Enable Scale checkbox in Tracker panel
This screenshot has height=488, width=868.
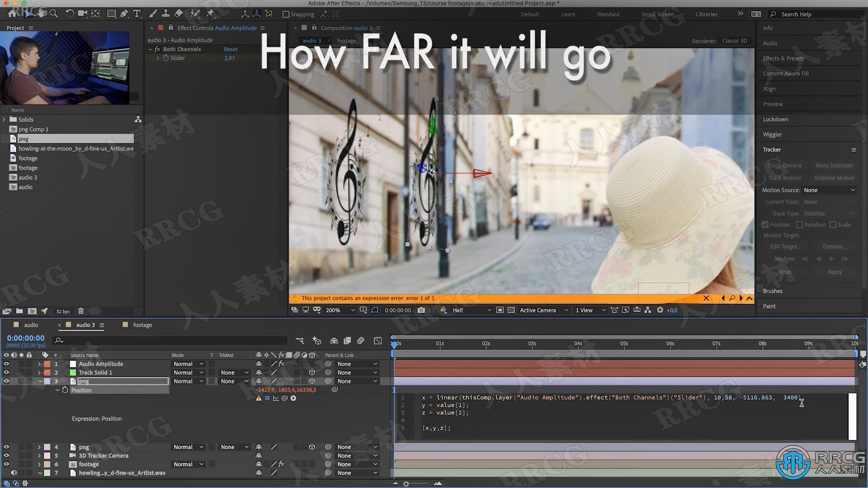click(x=834, y=225)
